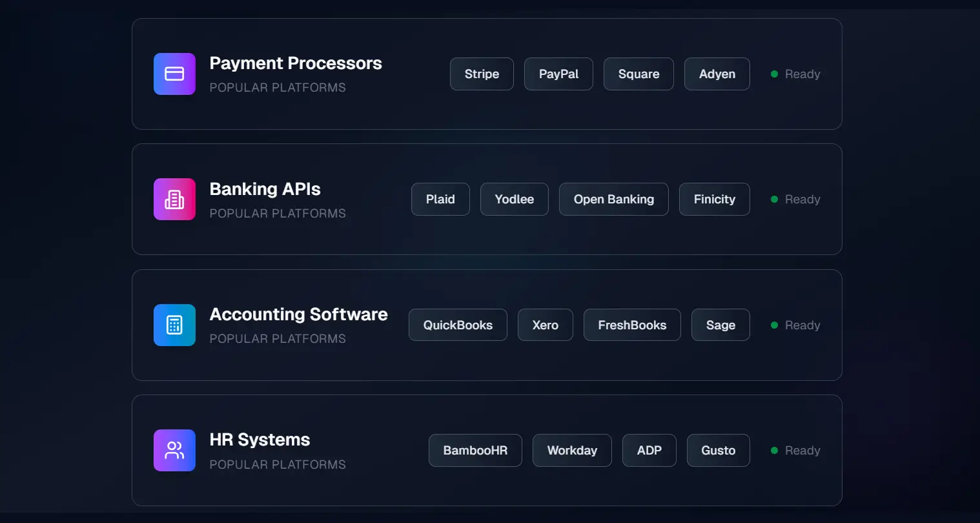Choose the FreshBooks chip
Viewport: 980px width, 523px height.
coord(632,325)
